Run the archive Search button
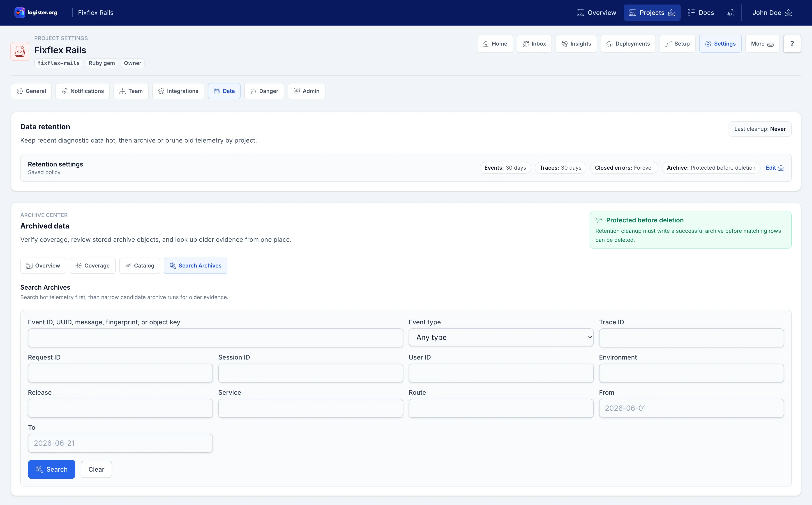 [x=51, y=469]
